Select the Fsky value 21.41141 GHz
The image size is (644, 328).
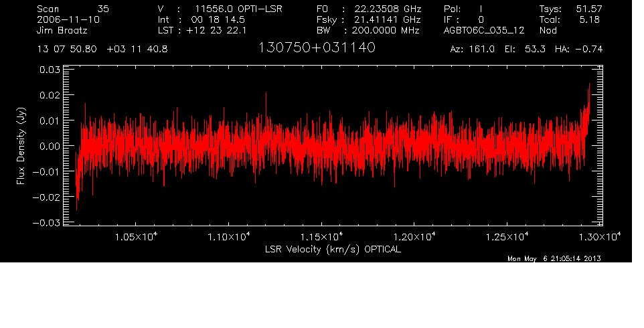(x=388, y=19)
